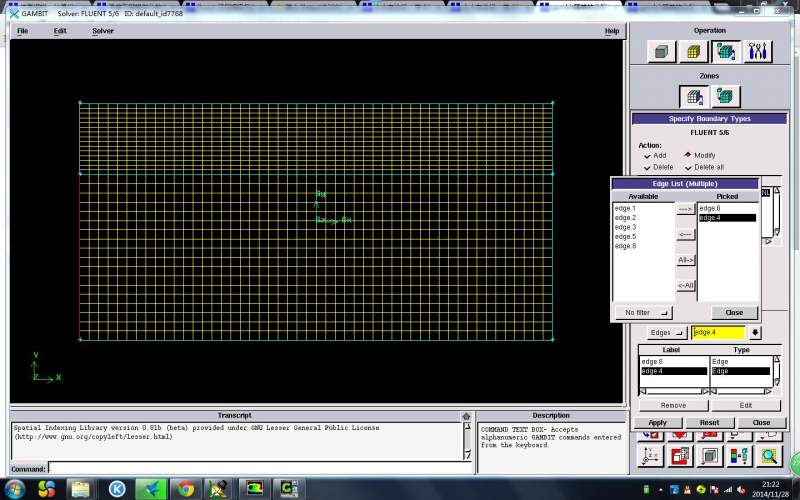Open the Edges entity type dropdown
The height and width of the screenshot is (500, 800).
(666, 333)
